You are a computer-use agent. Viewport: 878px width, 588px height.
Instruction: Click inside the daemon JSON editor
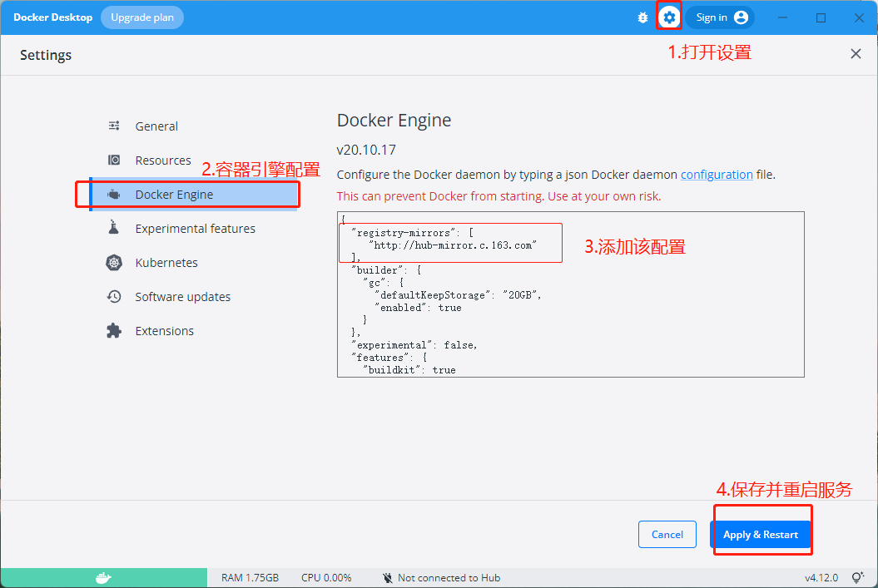point(571,294)
